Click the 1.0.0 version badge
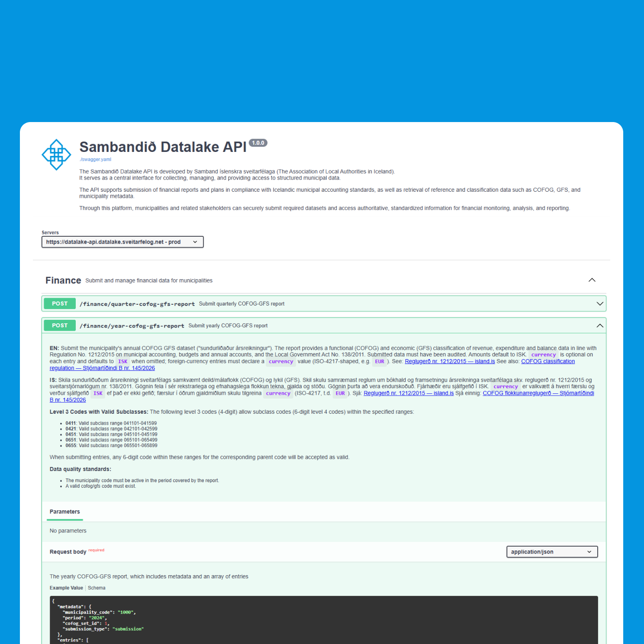 [258, 143]
